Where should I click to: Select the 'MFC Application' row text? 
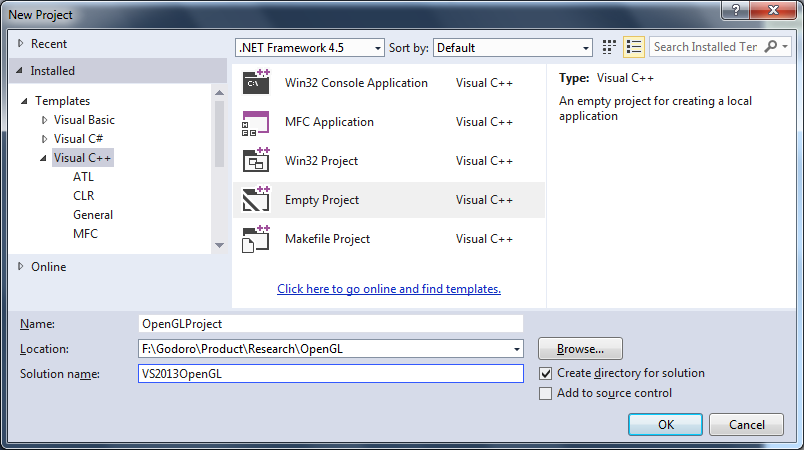pos(329,122)
